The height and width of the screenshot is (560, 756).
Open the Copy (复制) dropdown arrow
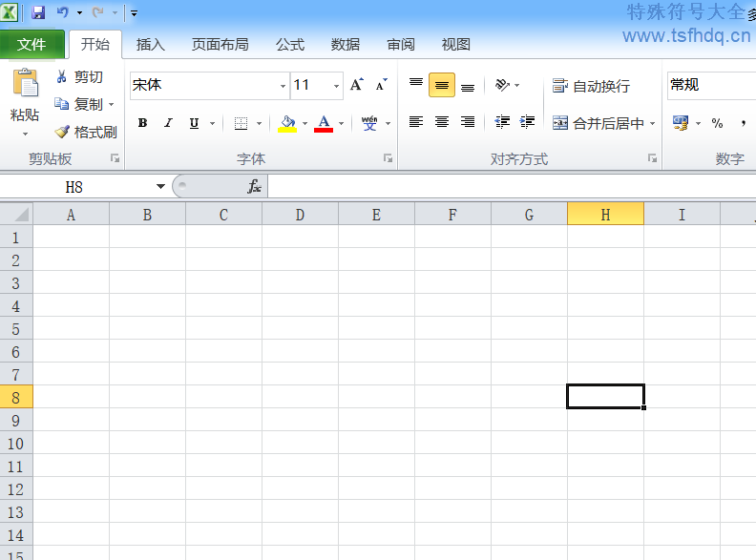click(112, 104)
